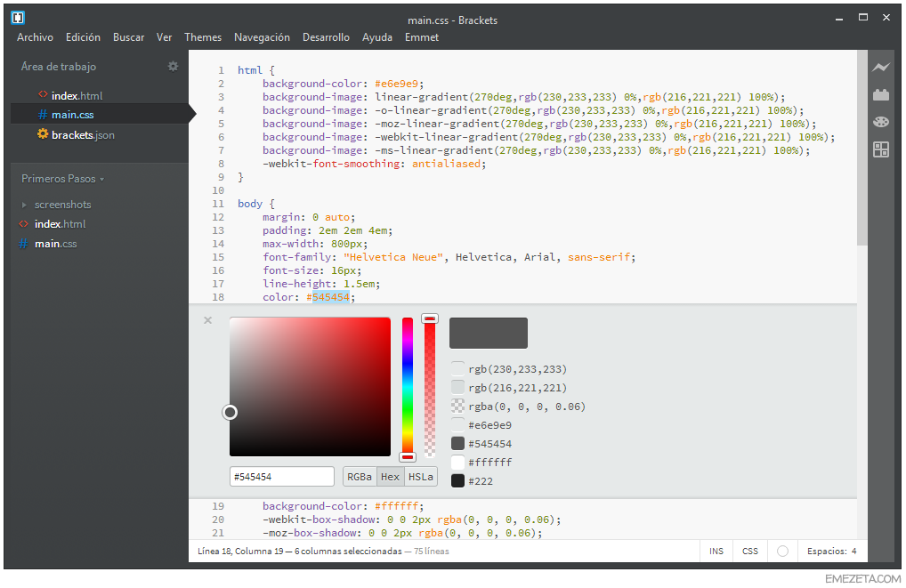906x588 pixels.
Task: Open the Desarrollo menu
Action: coord(326,37)
